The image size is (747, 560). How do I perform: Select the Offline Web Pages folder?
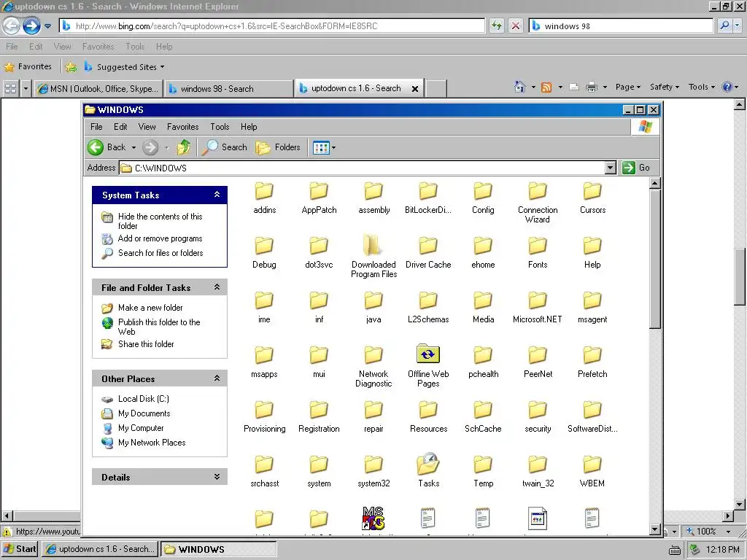(428, 366)
